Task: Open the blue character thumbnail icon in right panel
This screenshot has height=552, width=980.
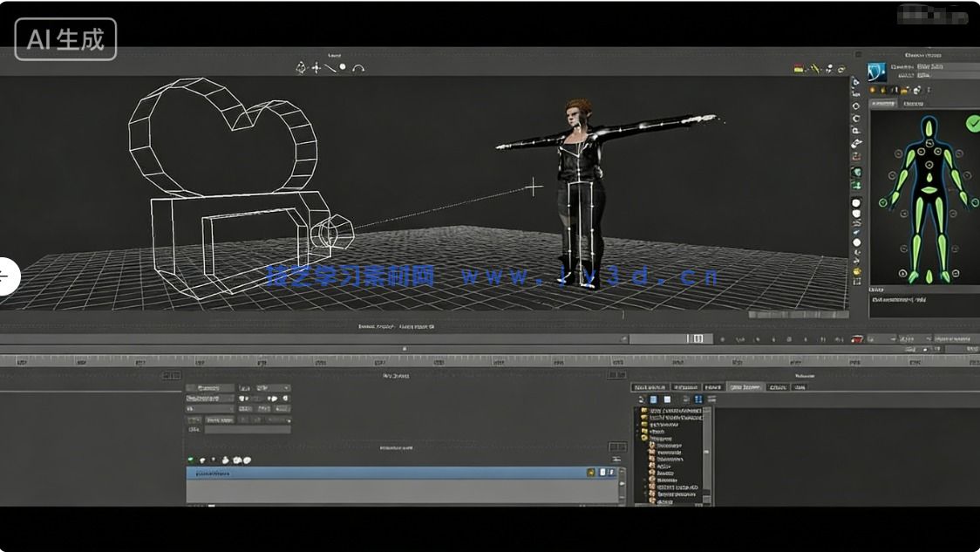Action: [x=876, y=72]
